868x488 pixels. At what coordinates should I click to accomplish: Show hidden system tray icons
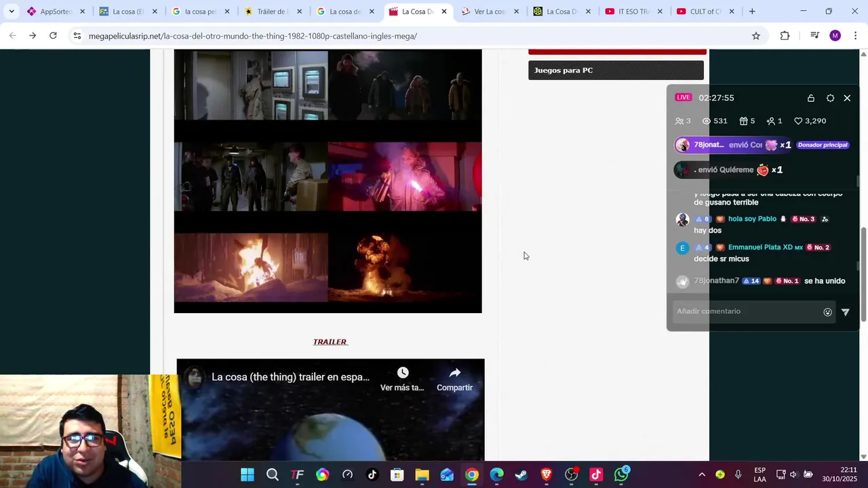(x=702, y=474)
